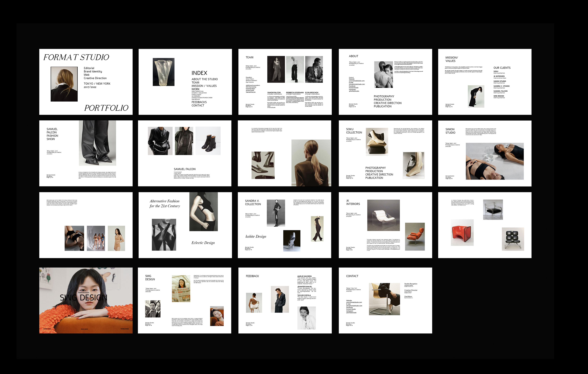Select the SWG Design cover photo slide

(86, 300)
